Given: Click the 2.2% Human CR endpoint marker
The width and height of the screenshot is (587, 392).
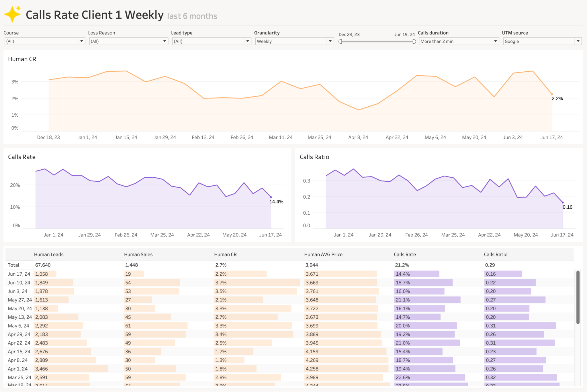Looking at the screenshot, I should (x=552, y=94).
